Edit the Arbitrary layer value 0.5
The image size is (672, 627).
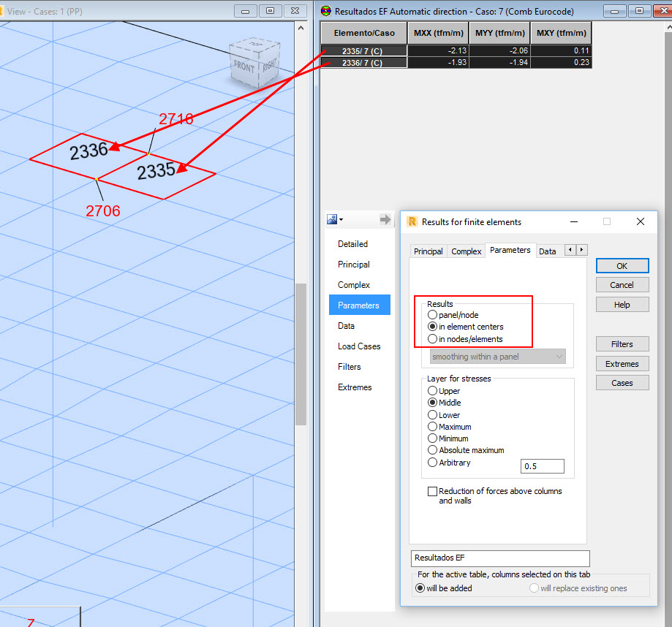coord(542,465)
